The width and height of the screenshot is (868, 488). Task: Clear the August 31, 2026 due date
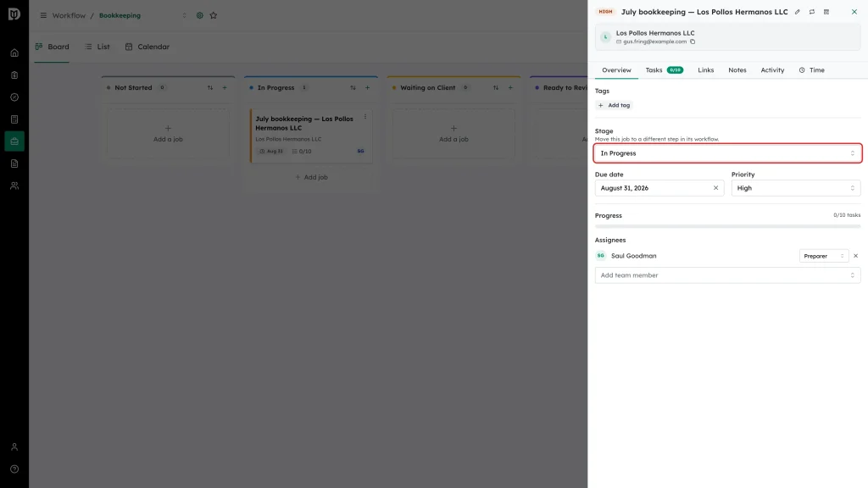click(x=715, y=188)
